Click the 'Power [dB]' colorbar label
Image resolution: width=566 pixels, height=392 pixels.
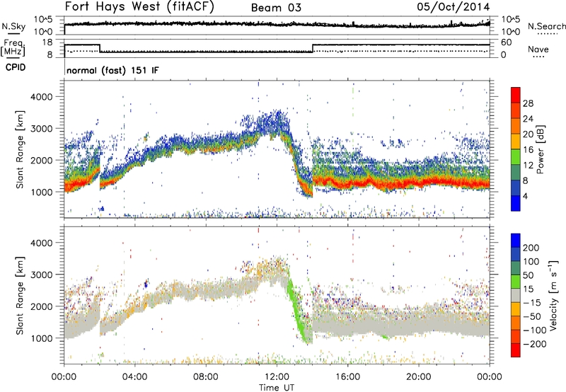pyautogui.click(x=540, y=149)
